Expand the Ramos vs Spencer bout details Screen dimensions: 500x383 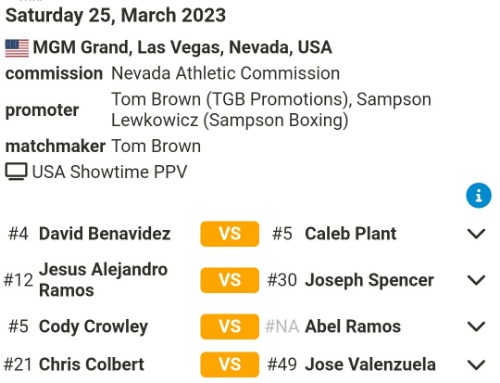[x=476, y=280]
